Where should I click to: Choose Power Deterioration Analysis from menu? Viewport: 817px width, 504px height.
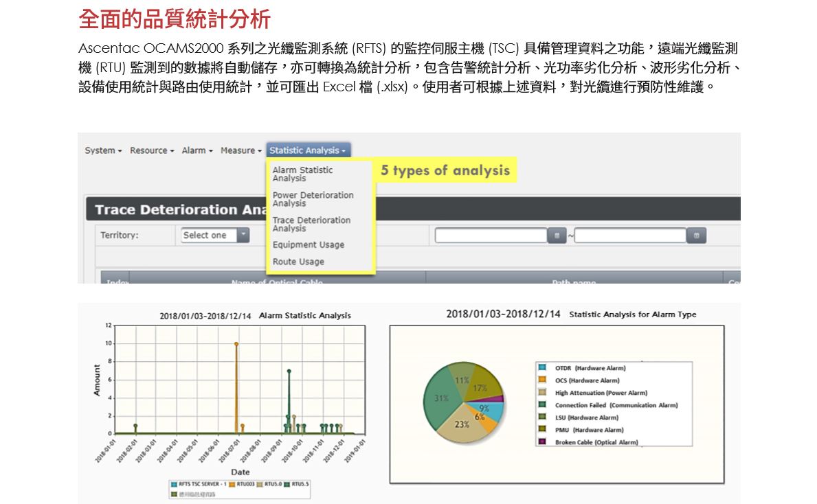click(313, 199)
